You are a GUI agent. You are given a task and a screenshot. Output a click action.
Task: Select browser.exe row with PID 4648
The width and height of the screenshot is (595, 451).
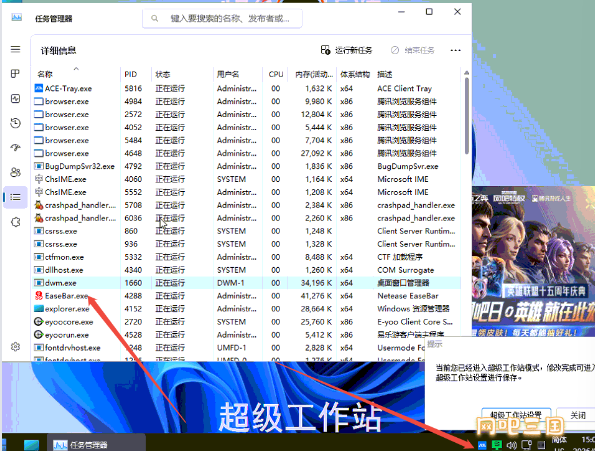pos(247,153)
